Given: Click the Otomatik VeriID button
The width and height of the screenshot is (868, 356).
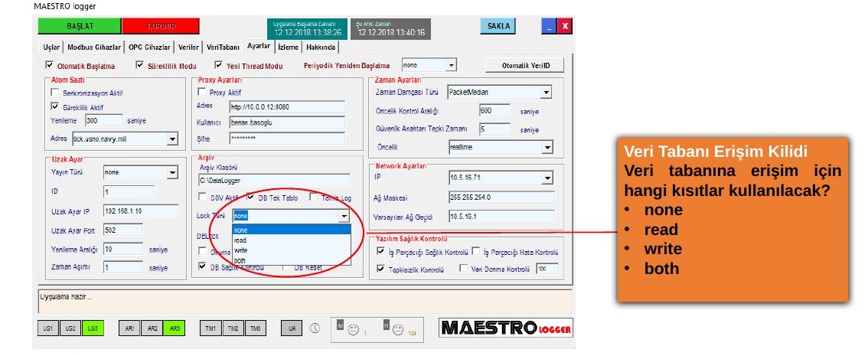Looking at the screenshot, I should tap(525, 65).
